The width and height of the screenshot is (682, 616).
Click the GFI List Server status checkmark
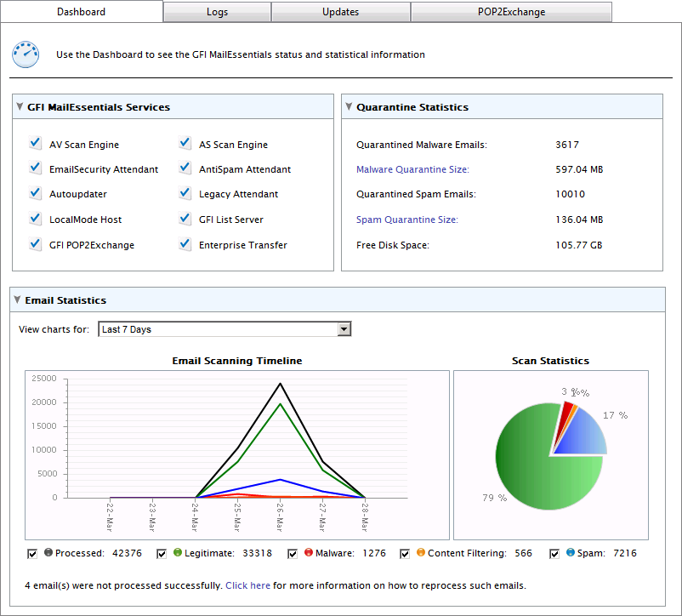185,218
